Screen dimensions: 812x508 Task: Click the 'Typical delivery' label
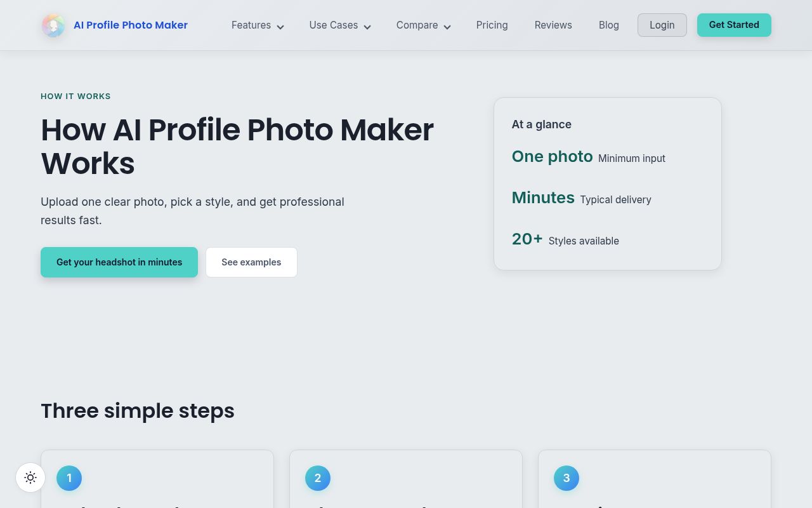pyautogui.click(x=615, y=200)
